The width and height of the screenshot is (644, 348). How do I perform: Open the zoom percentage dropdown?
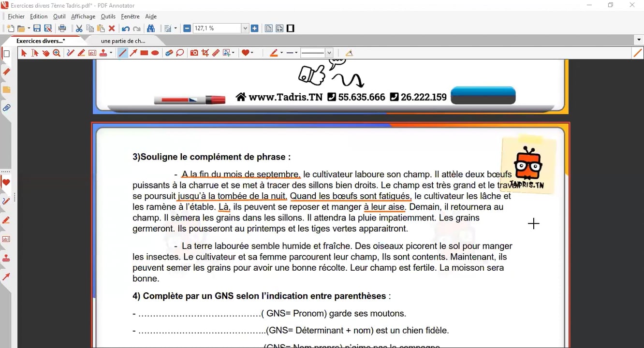point(245,29)
